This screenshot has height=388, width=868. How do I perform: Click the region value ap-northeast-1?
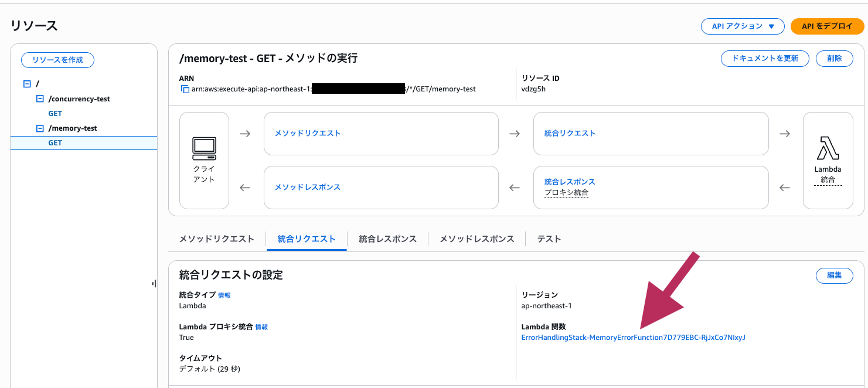[546, 306]
